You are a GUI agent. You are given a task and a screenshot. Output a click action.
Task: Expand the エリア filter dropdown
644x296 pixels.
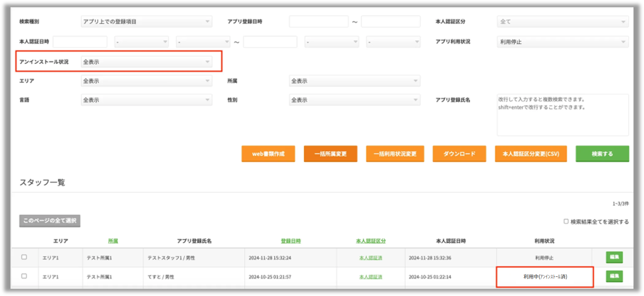[x=146, y=81]
